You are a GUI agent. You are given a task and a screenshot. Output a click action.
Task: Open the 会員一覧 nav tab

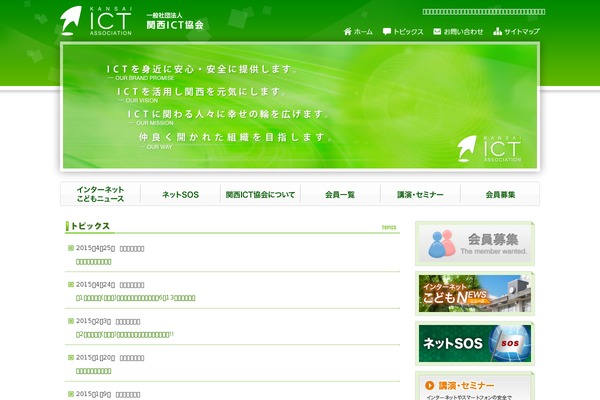click(340, 194)
